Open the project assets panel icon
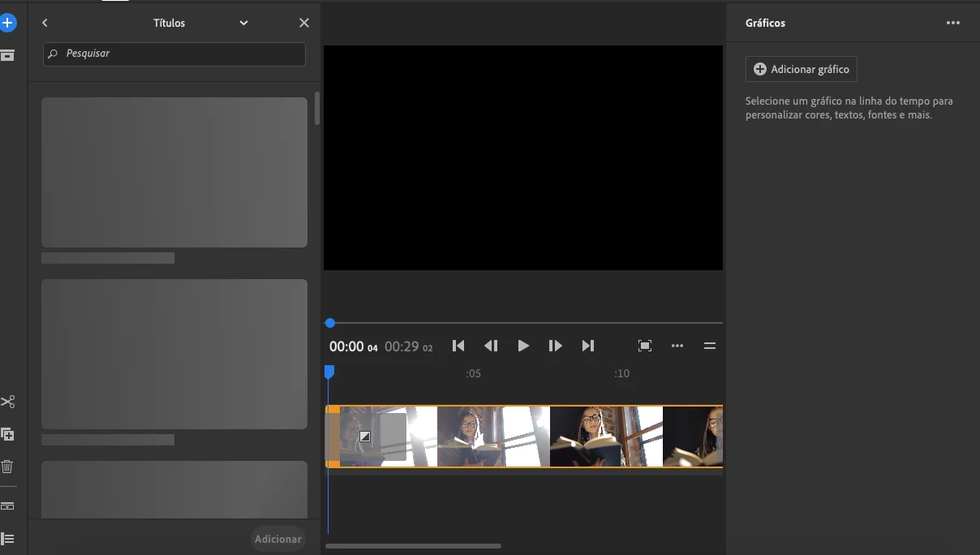980x555 pixels. 7,55
